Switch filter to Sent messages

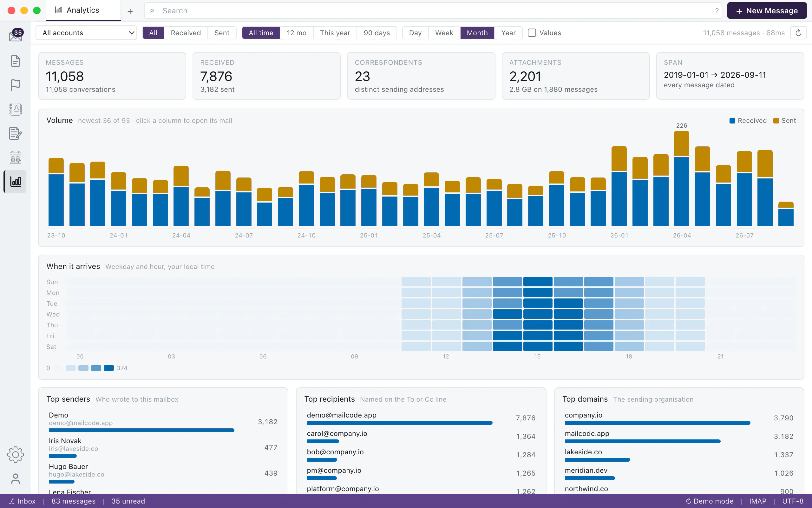click(x=222, y=33)
